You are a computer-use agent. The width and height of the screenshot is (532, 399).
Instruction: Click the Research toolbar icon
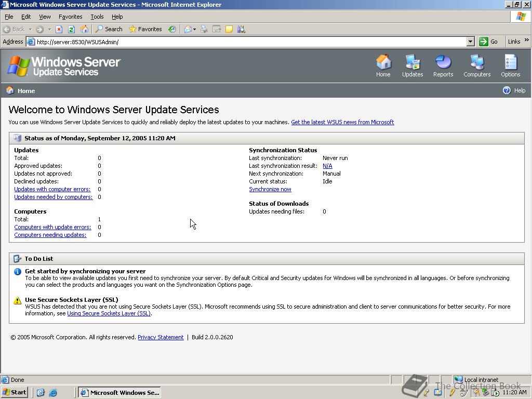(241, 29)
